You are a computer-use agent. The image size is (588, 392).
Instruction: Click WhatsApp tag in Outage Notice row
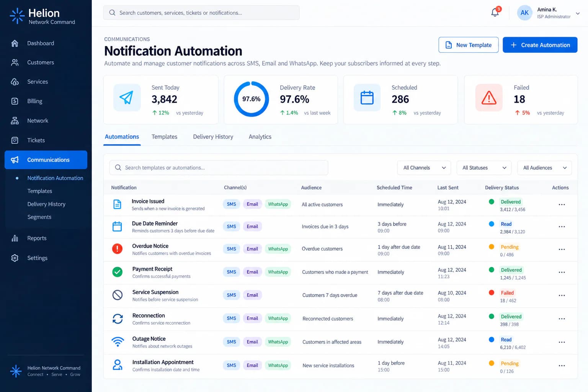click(x=278, y=342)
